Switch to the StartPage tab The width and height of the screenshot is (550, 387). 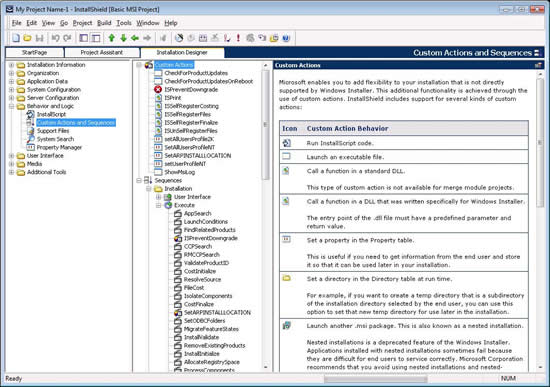tap(35, 53)
